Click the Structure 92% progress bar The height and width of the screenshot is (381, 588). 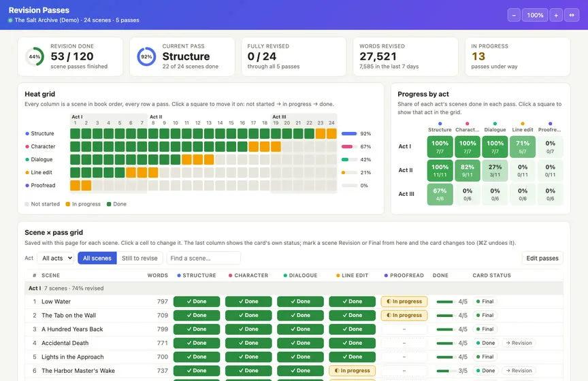[x=349, y=133]
